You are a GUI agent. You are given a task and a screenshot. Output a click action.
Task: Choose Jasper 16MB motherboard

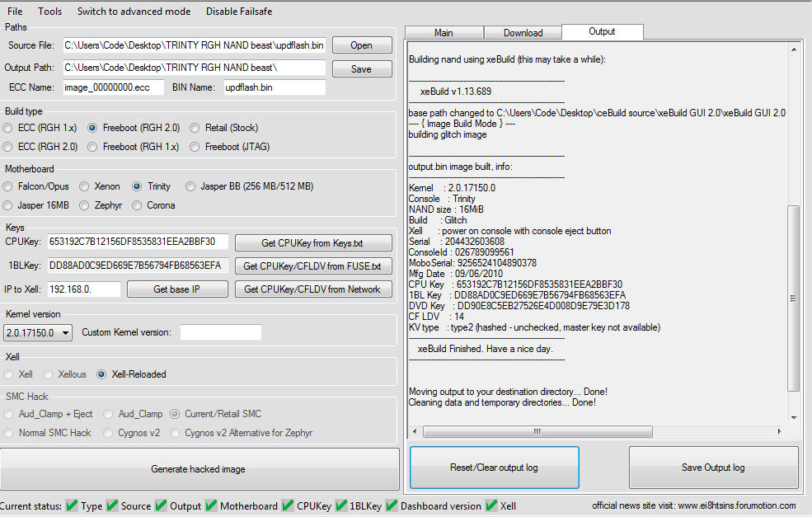tap(36, 205)
